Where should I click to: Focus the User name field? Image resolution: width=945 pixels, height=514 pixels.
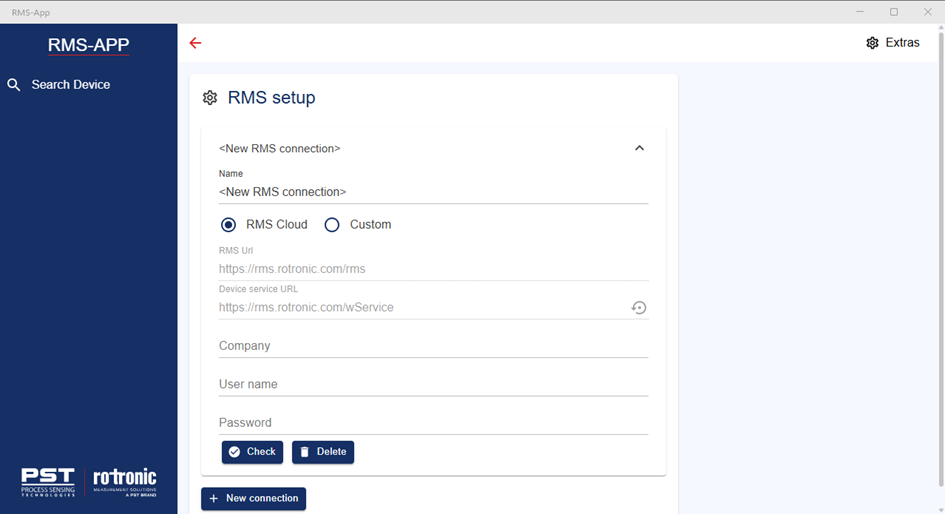(x=433, y=384)
